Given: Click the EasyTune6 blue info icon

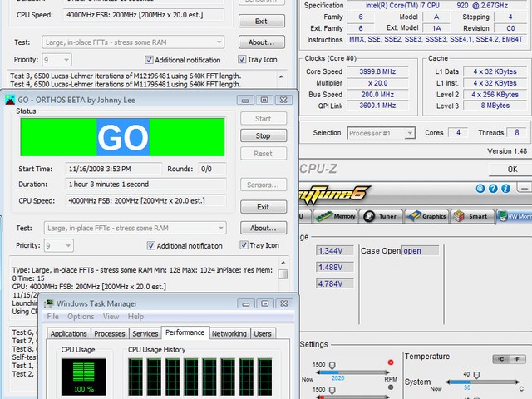Looking at the screenshot, I should tap(505, 189).
